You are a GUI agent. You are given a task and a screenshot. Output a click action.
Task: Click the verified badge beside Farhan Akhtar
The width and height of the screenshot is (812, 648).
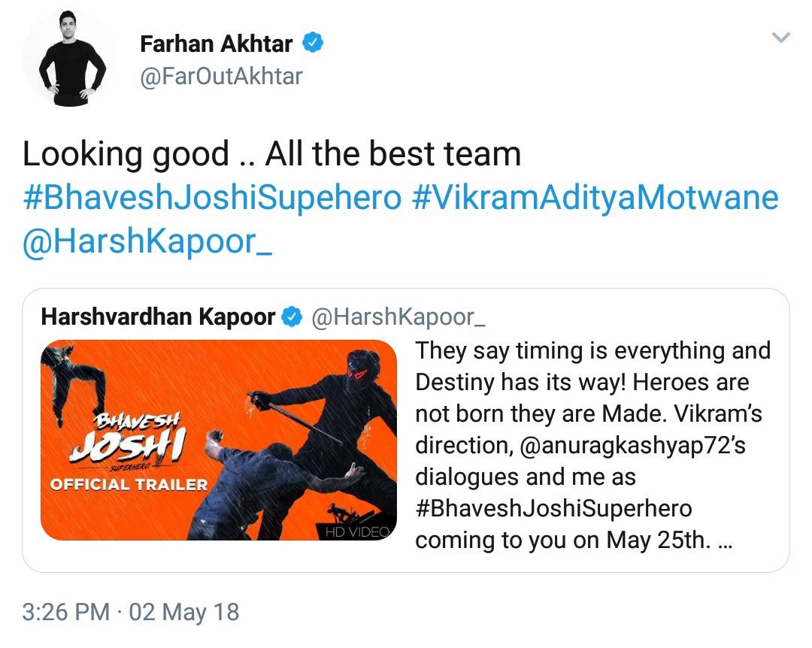coord(313,44)
